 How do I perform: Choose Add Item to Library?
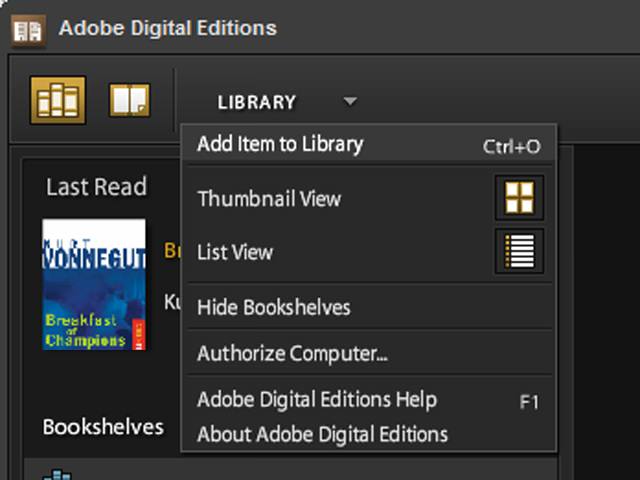coord(280,144)
